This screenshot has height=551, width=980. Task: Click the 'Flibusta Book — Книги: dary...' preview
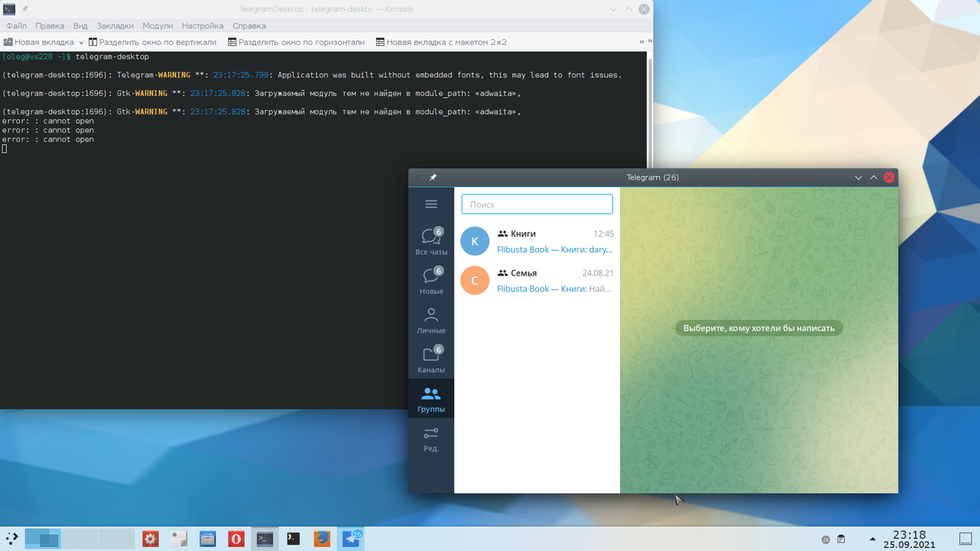click(x=555, y=249)
